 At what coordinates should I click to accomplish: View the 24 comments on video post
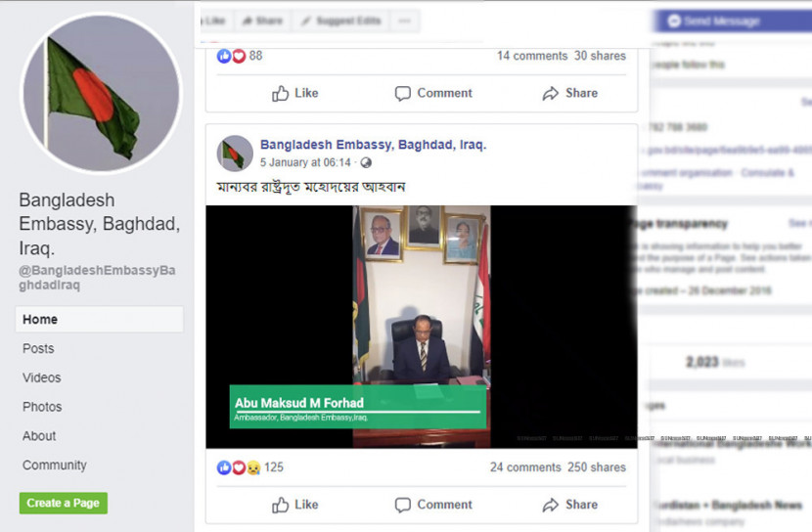click(525, 467)
